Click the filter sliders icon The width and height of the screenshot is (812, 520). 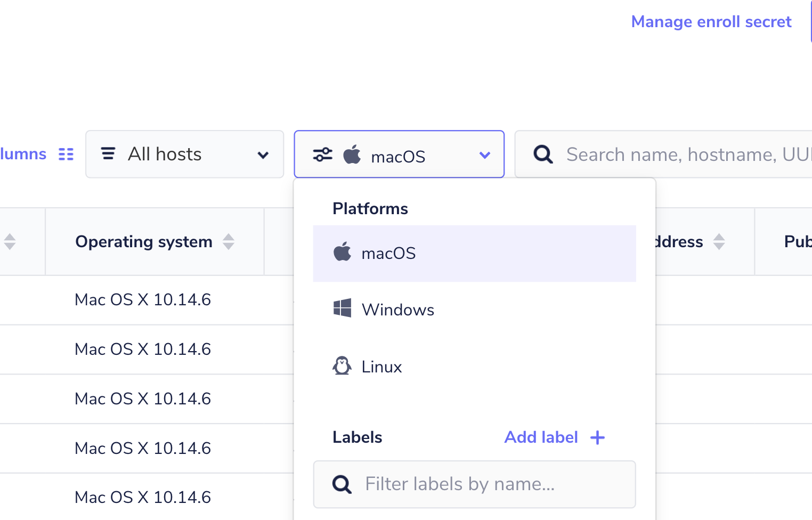[x=322, y=155]
